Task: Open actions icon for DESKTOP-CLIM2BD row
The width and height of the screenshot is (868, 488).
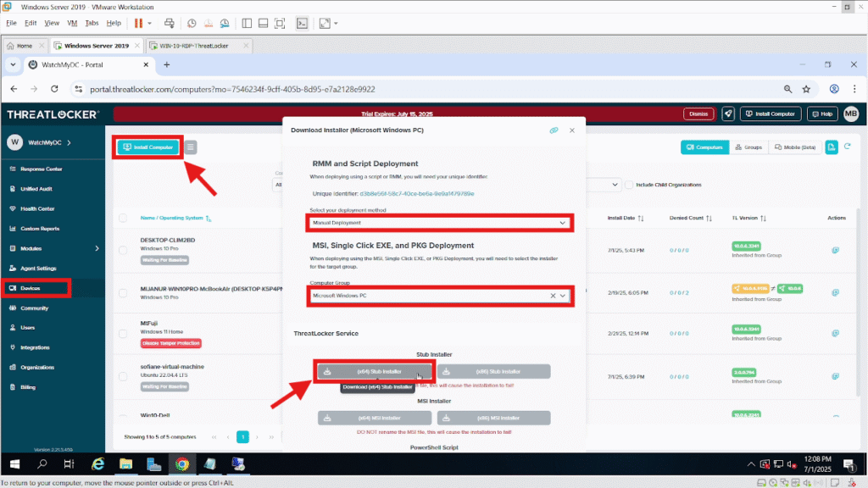Action: tap(835, 250)
